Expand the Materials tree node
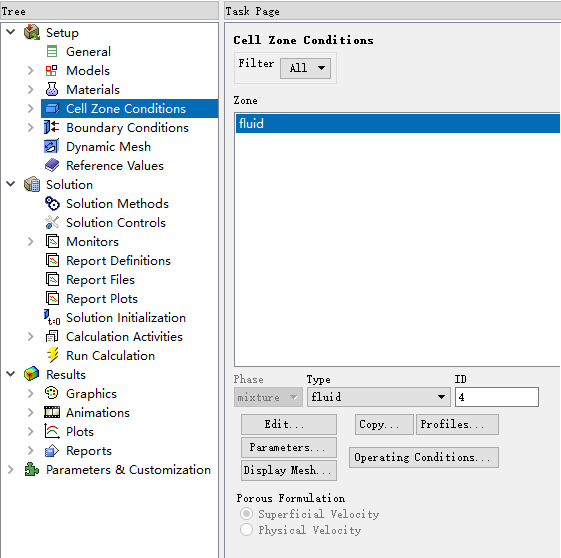Screen dimensions: 561x558 pyautogui.click(x=31, y=89)
